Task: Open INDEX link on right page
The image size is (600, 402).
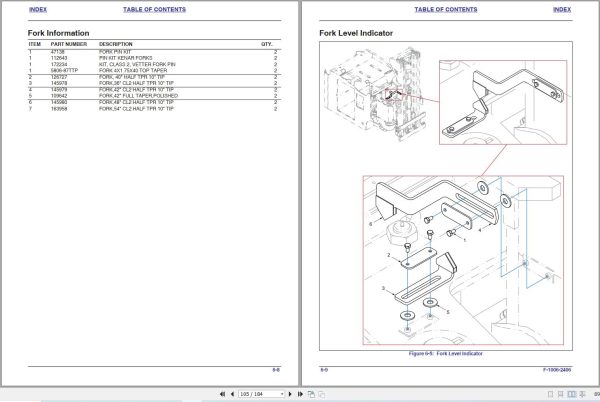Action: coord(562,10)
